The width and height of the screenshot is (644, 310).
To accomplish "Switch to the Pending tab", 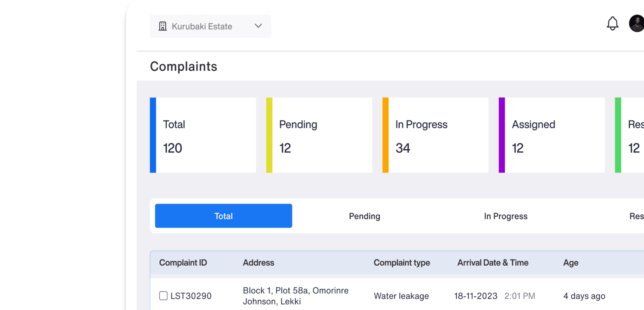I will pos(364,216).
